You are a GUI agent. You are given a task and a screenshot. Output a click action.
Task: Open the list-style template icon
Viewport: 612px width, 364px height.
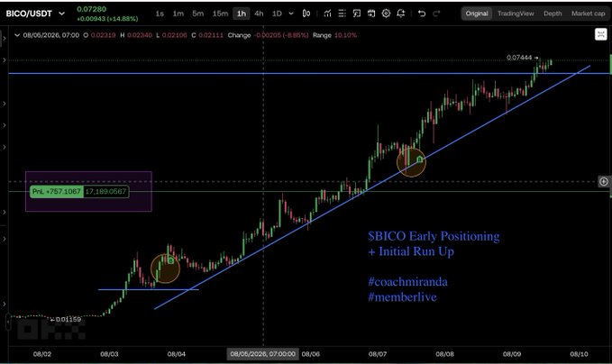click(342, 14)
